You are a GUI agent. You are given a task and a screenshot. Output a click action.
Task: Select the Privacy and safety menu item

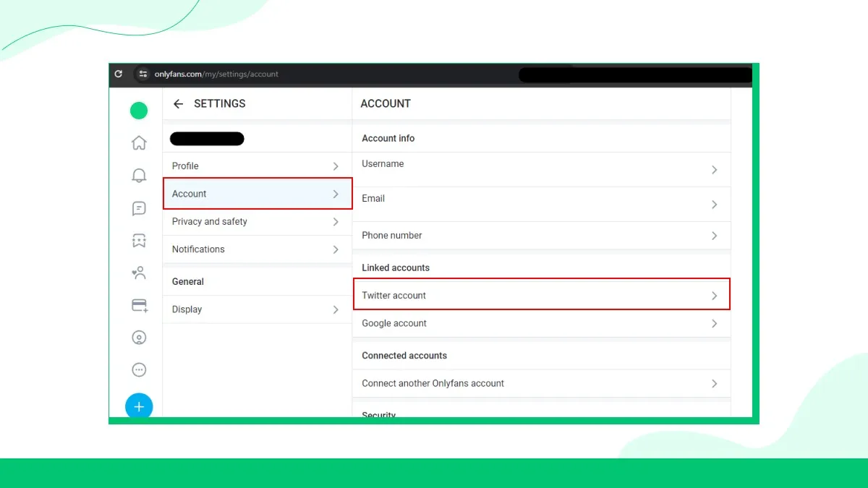tap(257, 221)
